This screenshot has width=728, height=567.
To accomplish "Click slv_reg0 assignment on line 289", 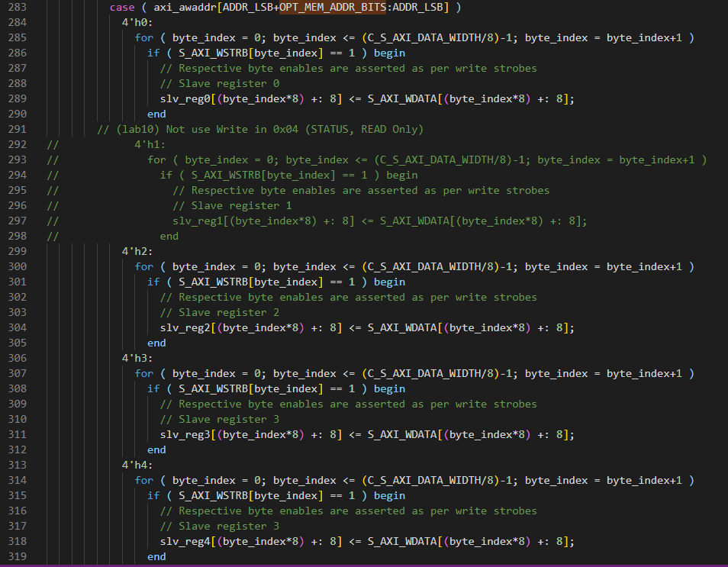I will click(367, 99).
